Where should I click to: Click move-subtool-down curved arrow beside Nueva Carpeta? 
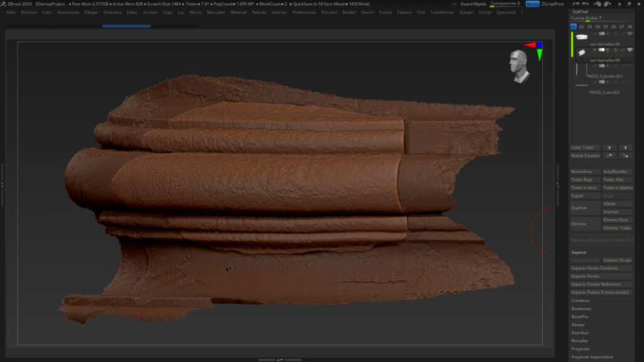pyautogui.click(x=626, y=155)
